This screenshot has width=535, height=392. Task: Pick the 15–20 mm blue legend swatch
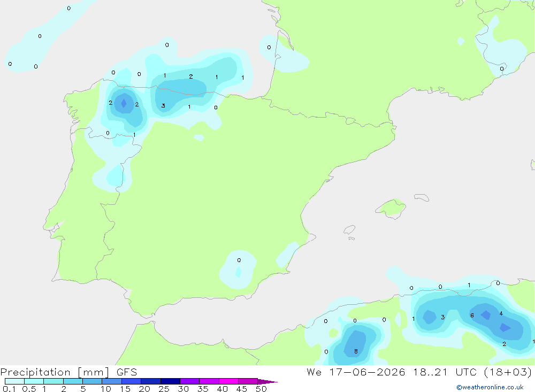(x=131, y=381)
